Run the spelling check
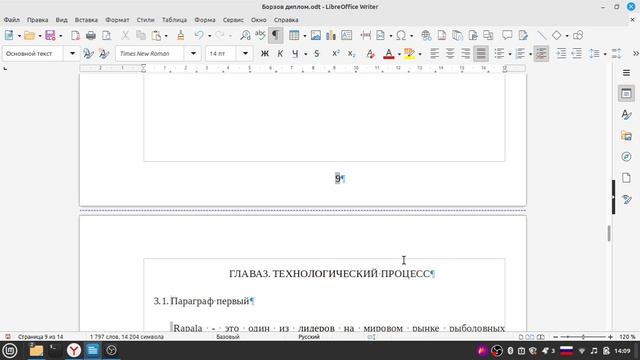This screenshot has width=640, height=360. (x=260, y=36)
